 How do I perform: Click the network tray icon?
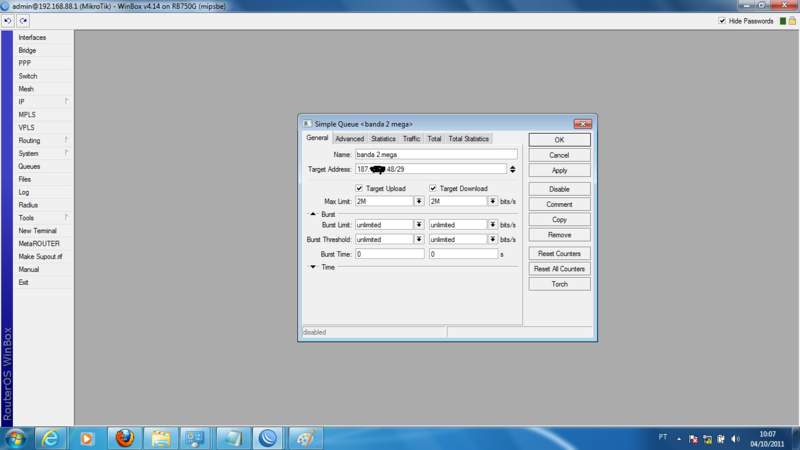click(707, 439)
